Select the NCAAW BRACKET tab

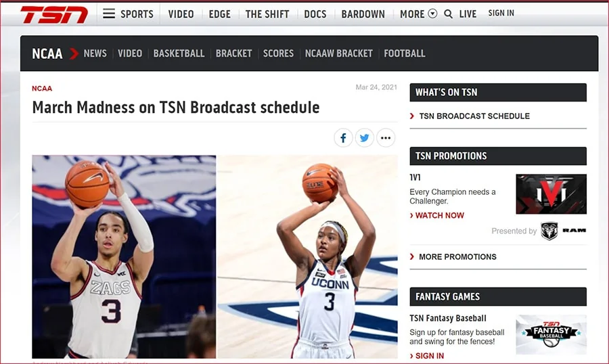(339, 53)
